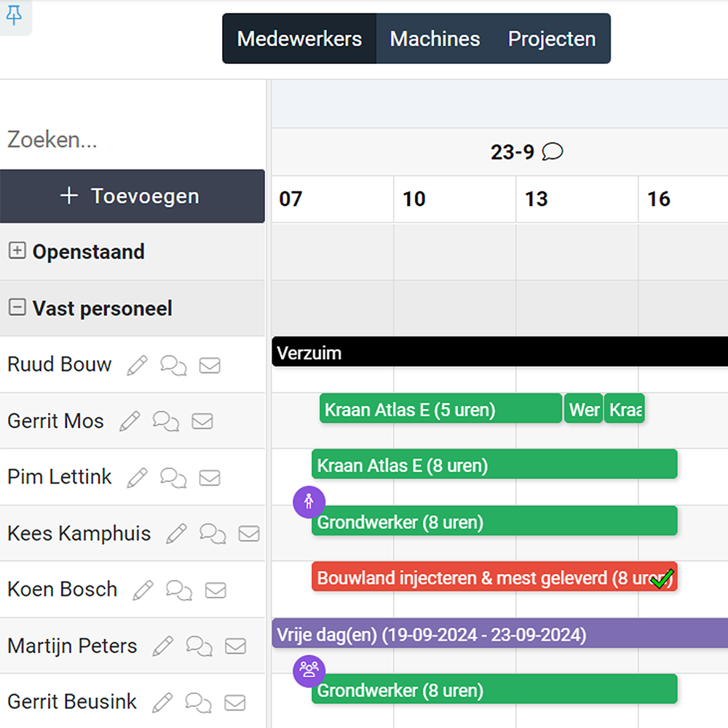Open the chat icon next to Koen Bosch

tap(180, 590)
